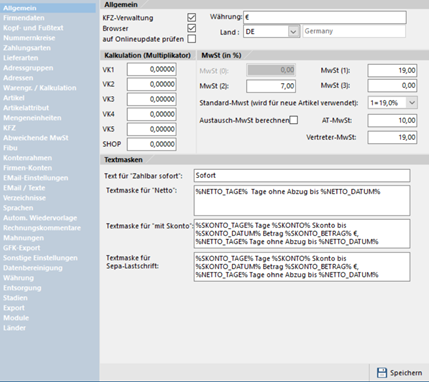Click the Sepa-Lastschrift text mask box
Viewport: 429px width, 382px height.
(x=302, y=267)
